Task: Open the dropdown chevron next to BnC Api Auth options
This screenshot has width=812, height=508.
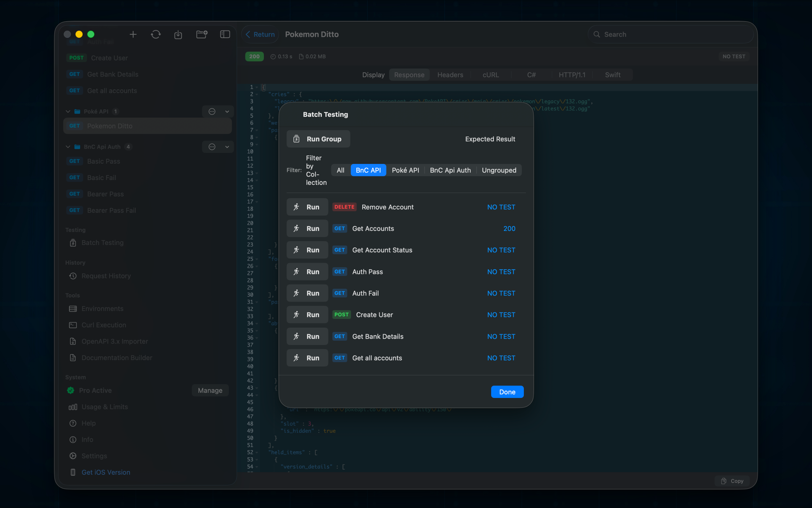Action: [x=227, y=147]
